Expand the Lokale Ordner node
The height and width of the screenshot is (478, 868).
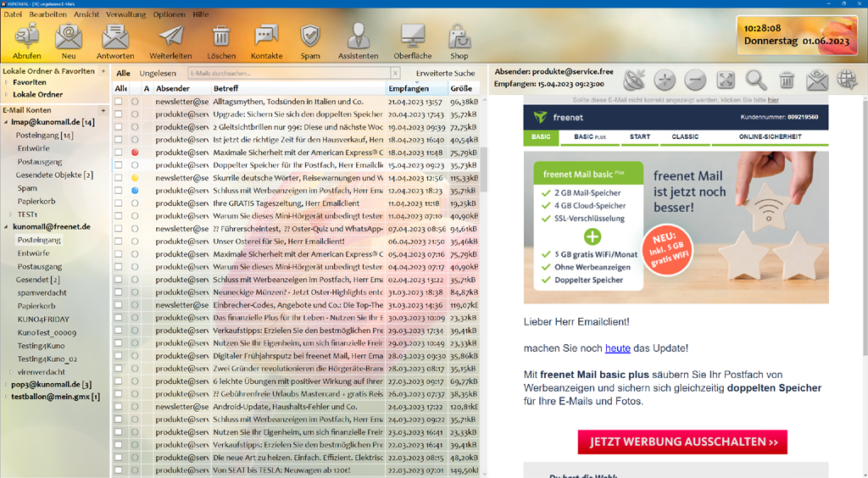7,95
